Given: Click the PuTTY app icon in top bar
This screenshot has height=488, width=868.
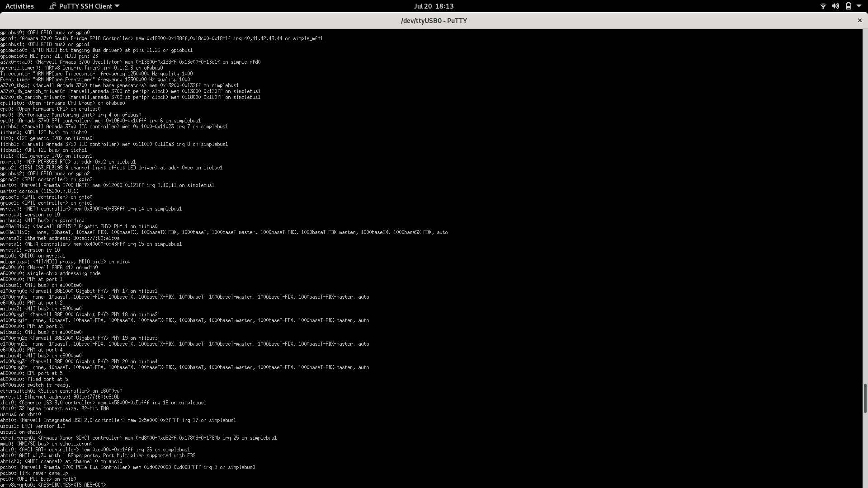Looking at the screenshot, I should [53, 6].
